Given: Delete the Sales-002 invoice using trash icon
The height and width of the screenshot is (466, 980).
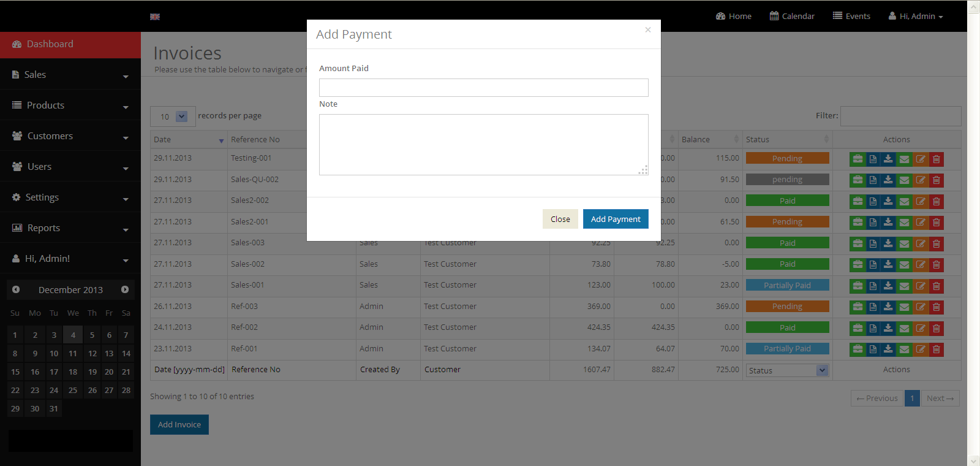Looking at the screenshot, I should (937, 265).
